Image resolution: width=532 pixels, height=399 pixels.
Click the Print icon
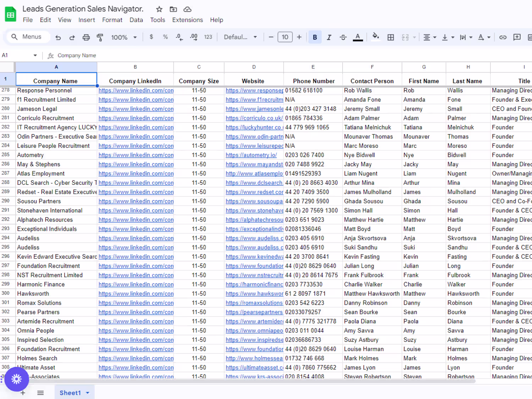pos(86,37)
